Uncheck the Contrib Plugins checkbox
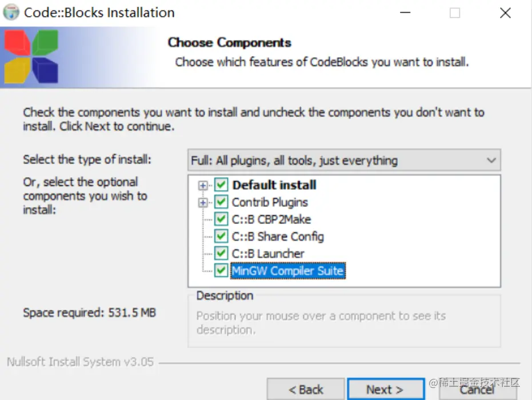Image resolution: width=532 pixels, height=400 pixels. pos(221,202)
